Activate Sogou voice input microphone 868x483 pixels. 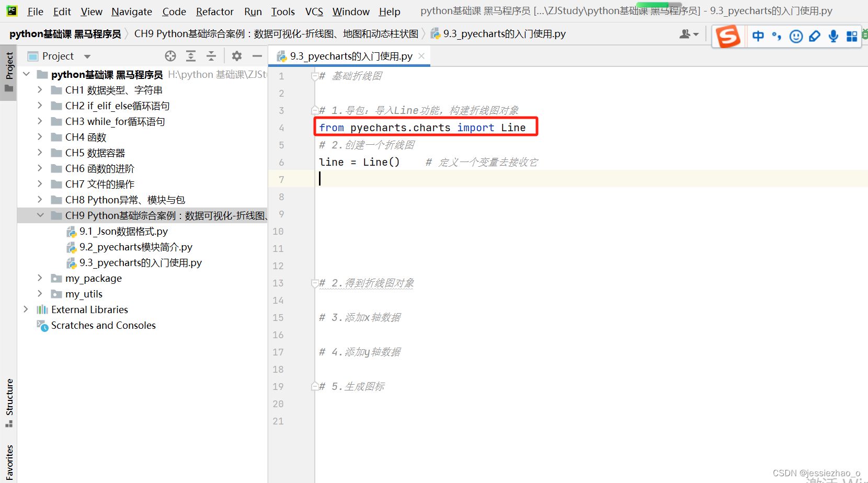833,36
